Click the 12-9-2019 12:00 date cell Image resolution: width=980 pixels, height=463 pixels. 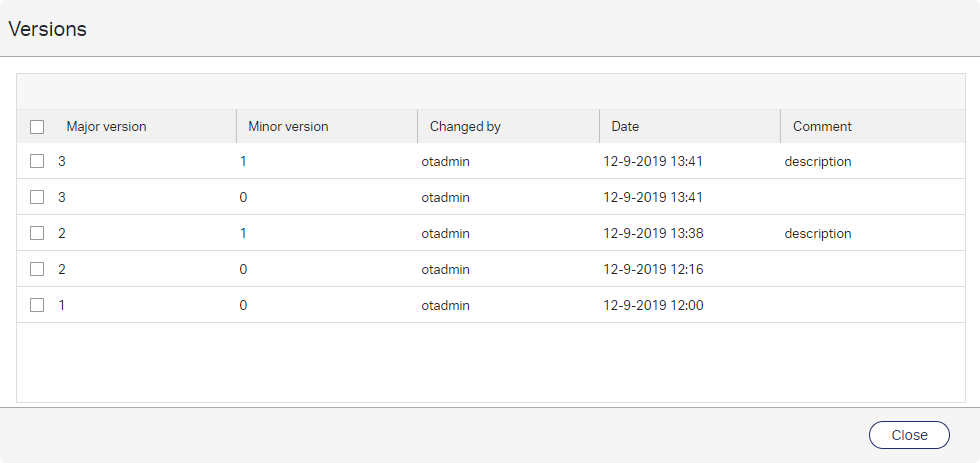pyautogui.click(x=653, y=305)
